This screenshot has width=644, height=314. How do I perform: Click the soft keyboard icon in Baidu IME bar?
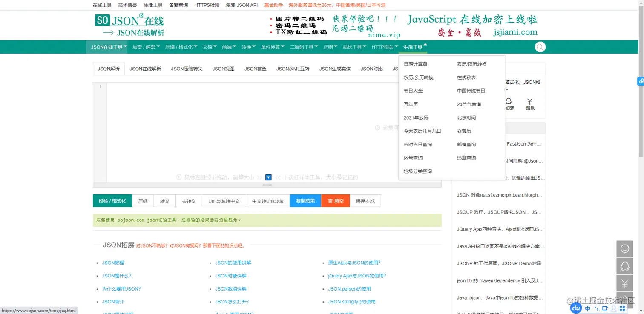(605, 308)
